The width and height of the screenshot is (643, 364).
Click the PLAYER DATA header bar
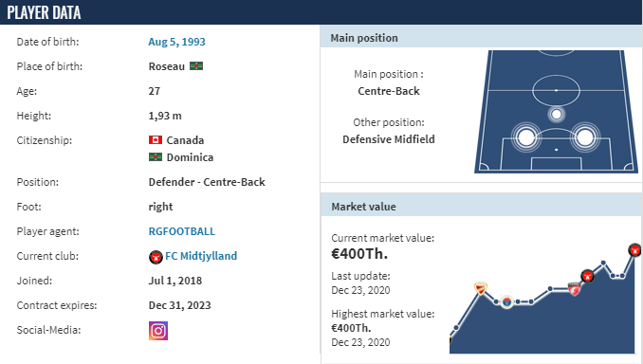[321, 12]
